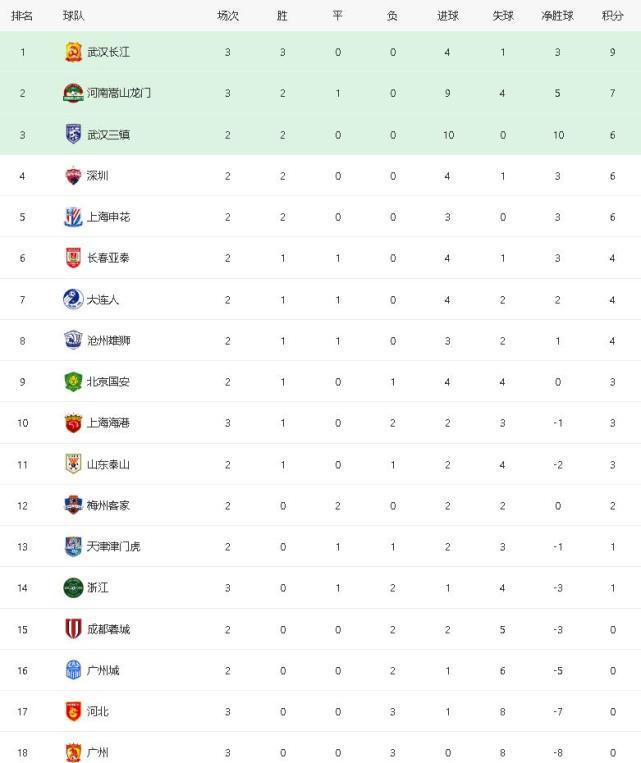Open the 深圳 team name link
The height and width of the screenshot is (763, 641).
[x=97, y=176]
